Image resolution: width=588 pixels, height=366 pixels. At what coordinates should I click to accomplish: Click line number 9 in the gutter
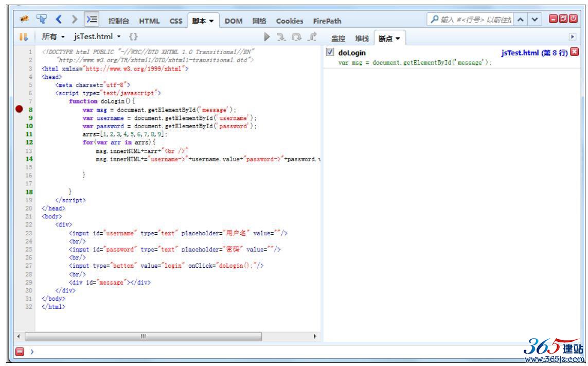[x=30, y=118]
